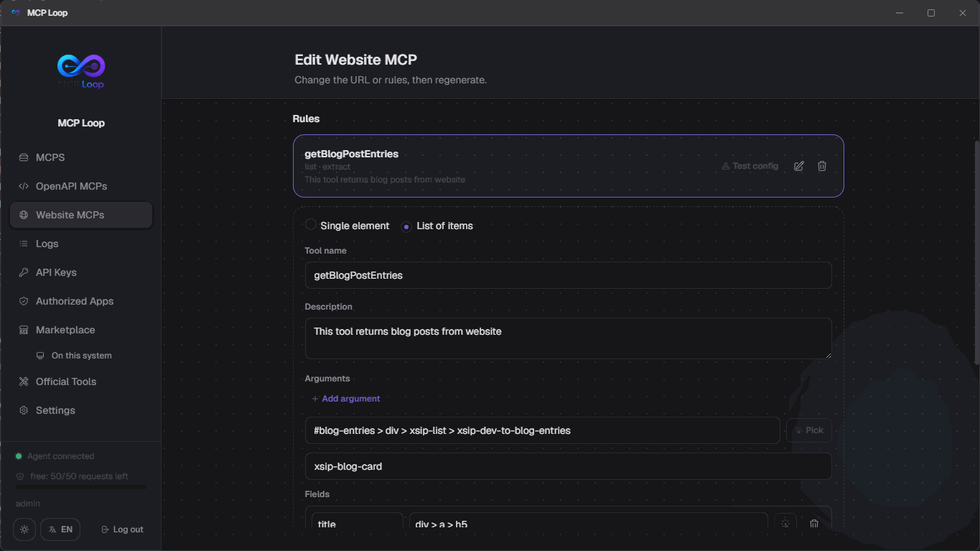Click the edit pencil icon on getBlogPostEntries
Image resolution: width=980 pixels, height=551 pixels.
point(799,166)
